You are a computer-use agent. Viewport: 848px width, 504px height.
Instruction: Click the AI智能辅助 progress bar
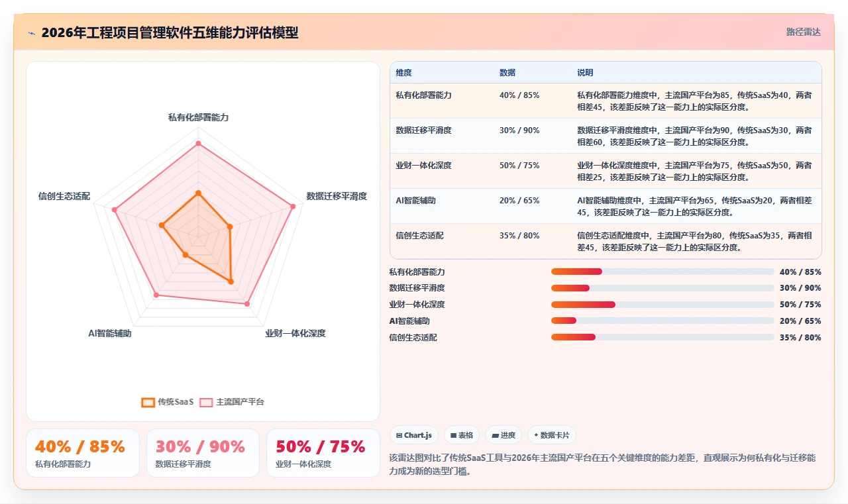pos(662,321)
